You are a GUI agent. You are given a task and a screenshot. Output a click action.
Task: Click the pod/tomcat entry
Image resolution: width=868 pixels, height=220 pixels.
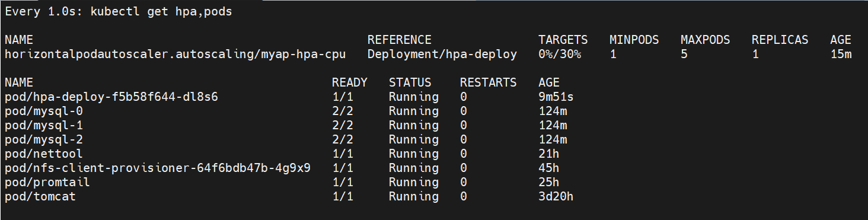[x=40, y=196]
